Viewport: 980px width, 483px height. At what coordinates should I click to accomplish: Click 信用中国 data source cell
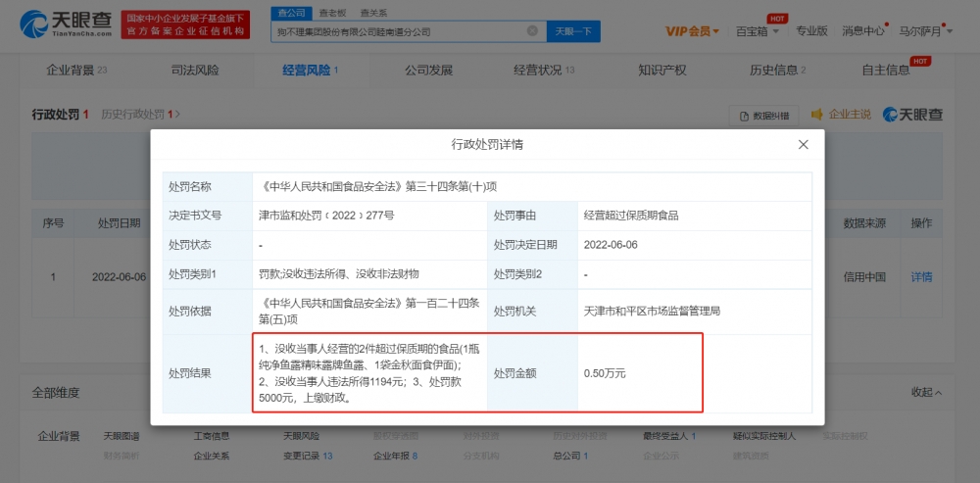[x=864, y=277]
